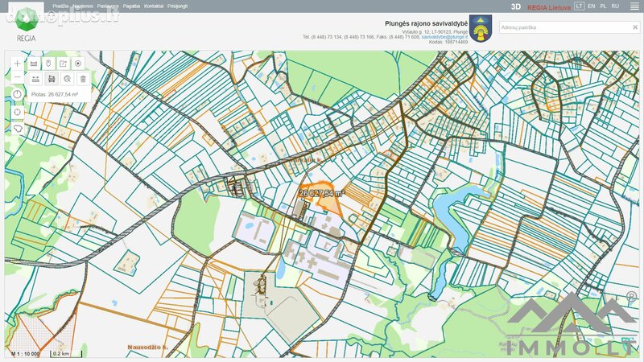Viewport: 644px width, 362px height.
Task: Click the Plungė municipality coat of arms
Action: 481,29
